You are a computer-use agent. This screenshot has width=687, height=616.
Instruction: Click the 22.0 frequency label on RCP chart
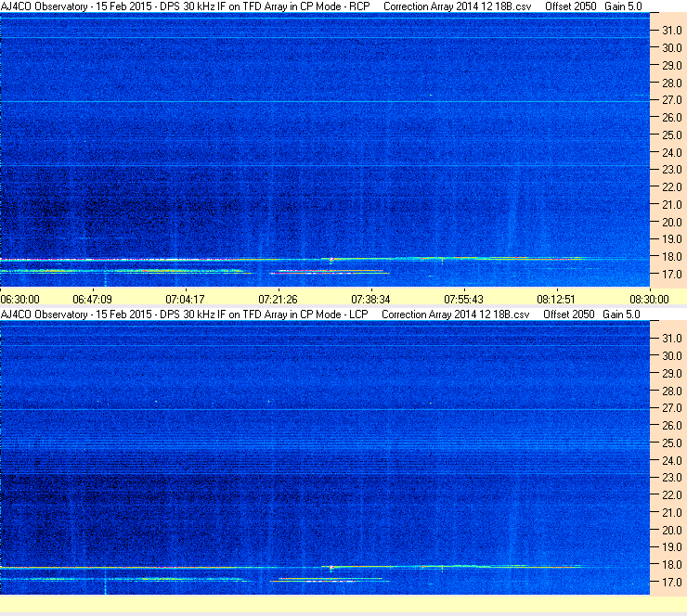click(672, 187)
